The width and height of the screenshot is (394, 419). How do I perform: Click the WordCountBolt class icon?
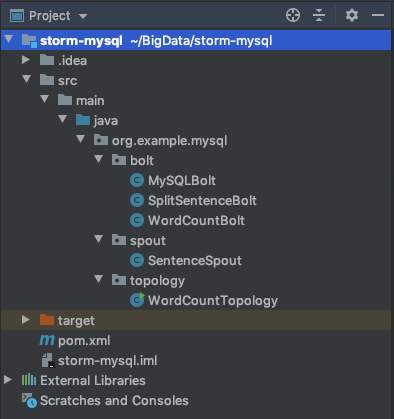[x=137, y=220]
